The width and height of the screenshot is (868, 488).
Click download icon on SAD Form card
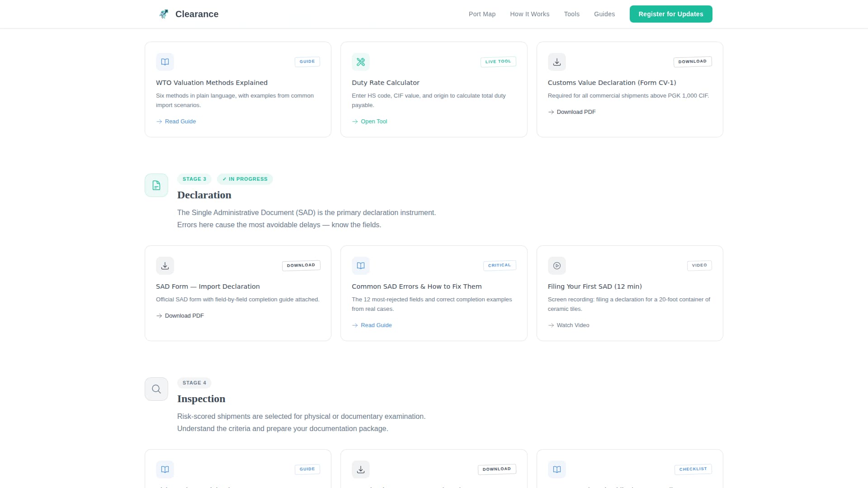click(165, 266)
